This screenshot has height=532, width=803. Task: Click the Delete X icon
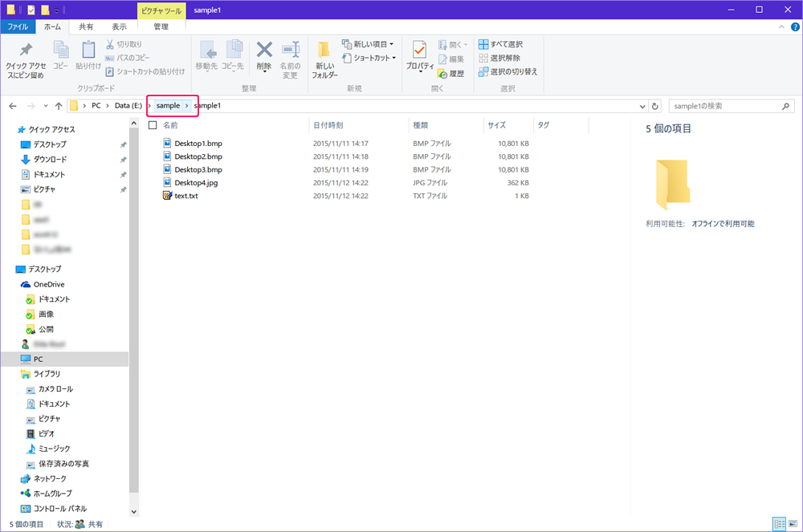point(264,50)
